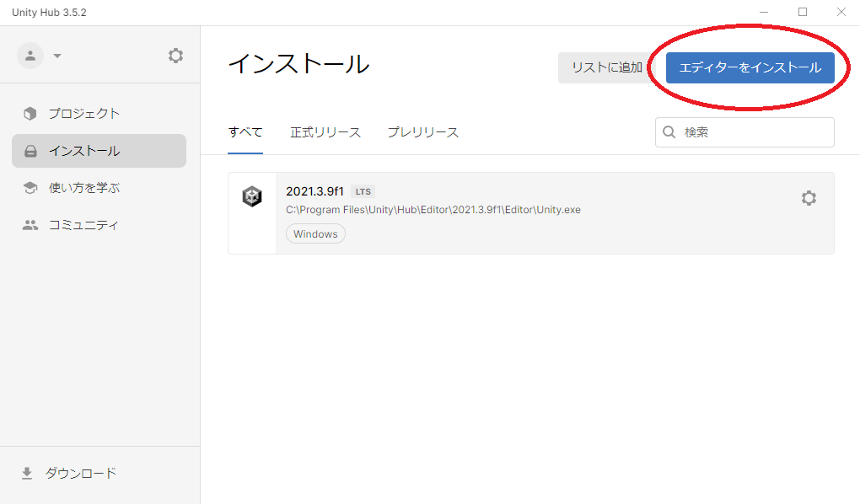The image size is (860, 504).
Task: Switch to the 正式リリース tab
Action: pos(325,132)
